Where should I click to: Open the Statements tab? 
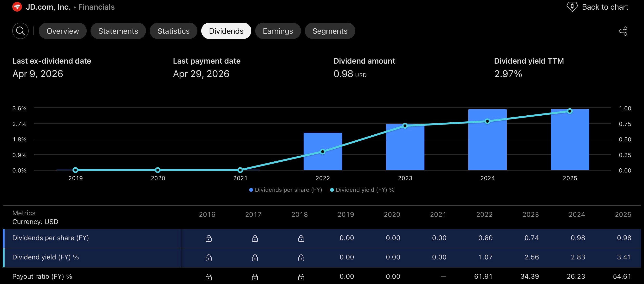click(118, 31)
